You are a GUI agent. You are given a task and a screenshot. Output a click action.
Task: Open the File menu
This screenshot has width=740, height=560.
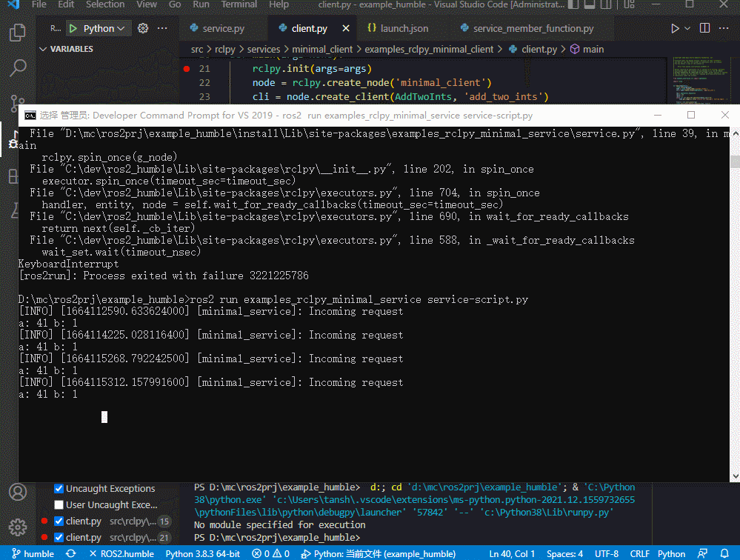[x=39, y=4]
